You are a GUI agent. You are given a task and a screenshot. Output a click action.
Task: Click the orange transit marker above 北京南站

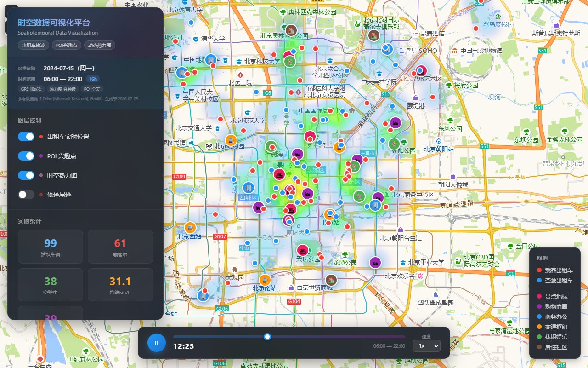(x=265, y=280)
